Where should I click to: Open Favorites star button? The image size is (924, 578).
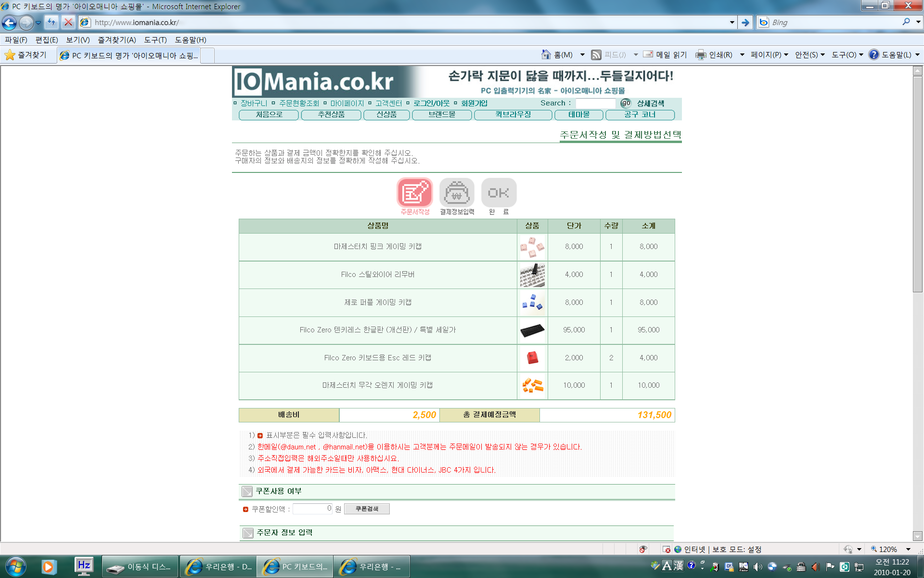point(27,55)
